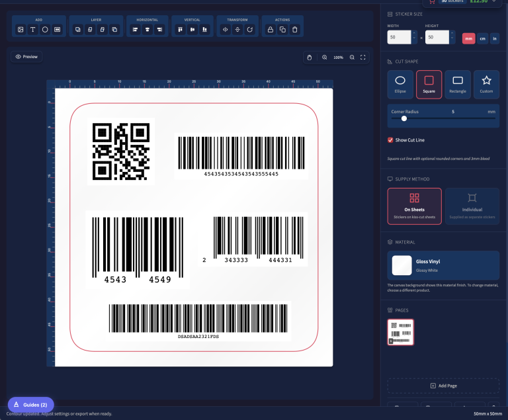Select the Ellipse cut shape

(400, 84)
